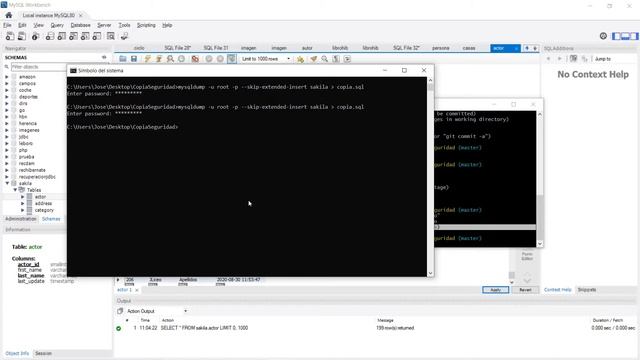Toggle stop-on-error execution setting
The height and width of the screenshot is (360, 640).
(x=195, y=59)
